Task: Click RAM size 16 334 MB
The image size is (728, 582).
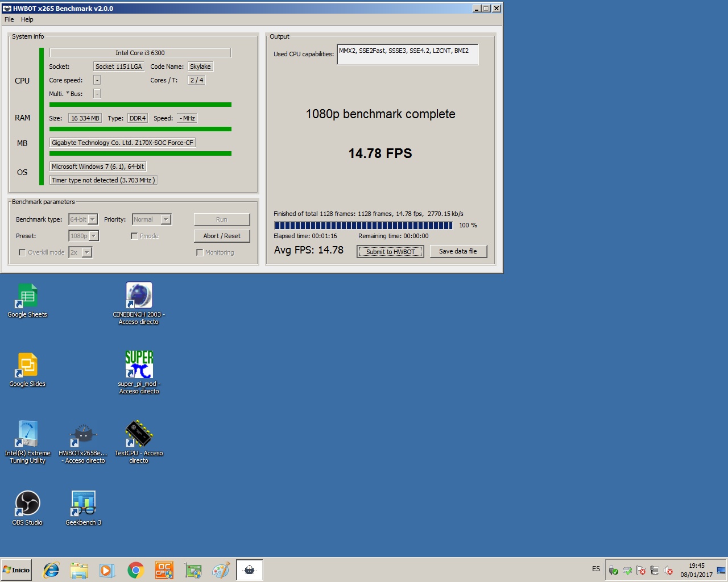Action: tap(85, 118)
